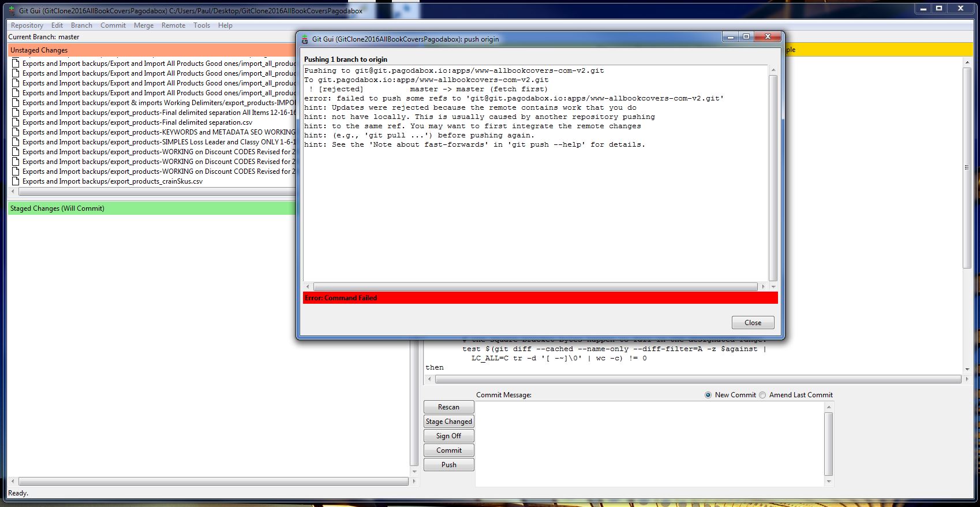Screen dimensions: 980x507
Task: Click left arrow of Staged Changes horizontal scrollbar
Action: click(13, 481)
